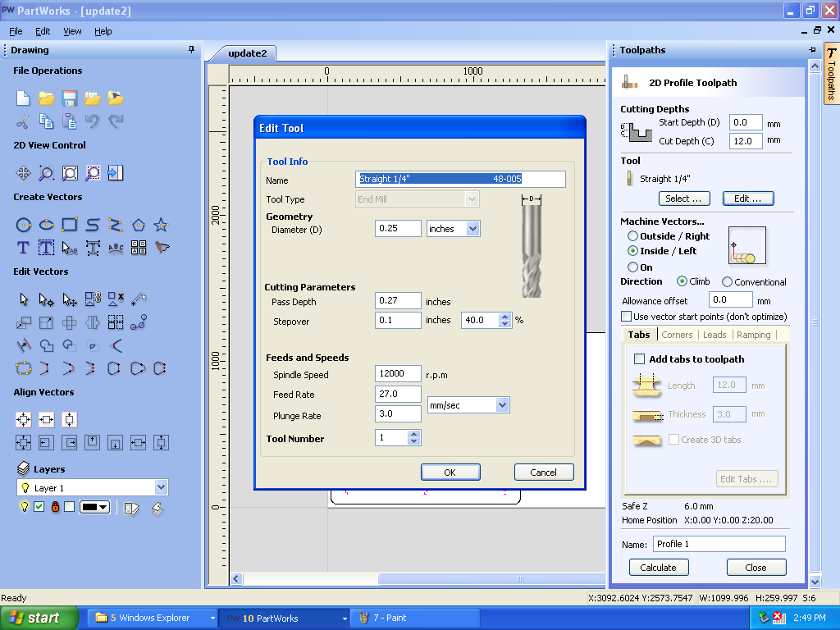The image size is (840, 630).
Task: Switch to the Corners tab
Action: 677,335
